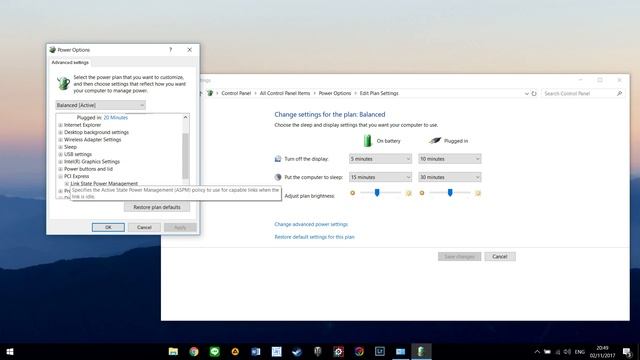Click Restore default settings for this plan
The height and width of the screenshot is (360, 640).
[x=314, y=237]
